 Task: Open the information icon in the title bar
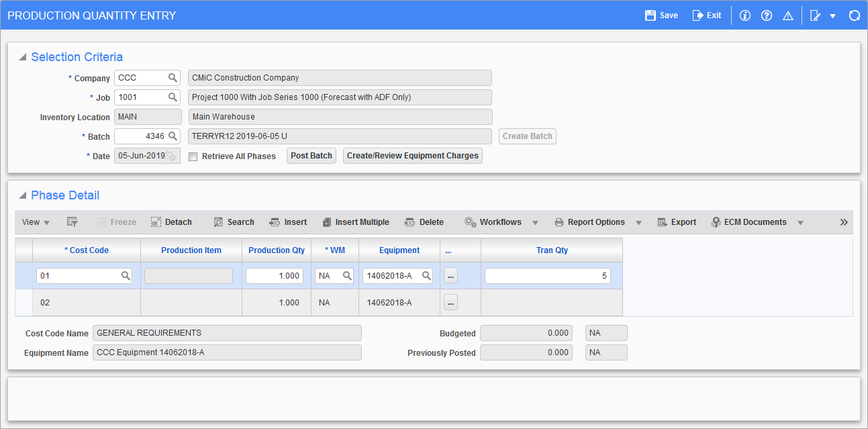744,15
